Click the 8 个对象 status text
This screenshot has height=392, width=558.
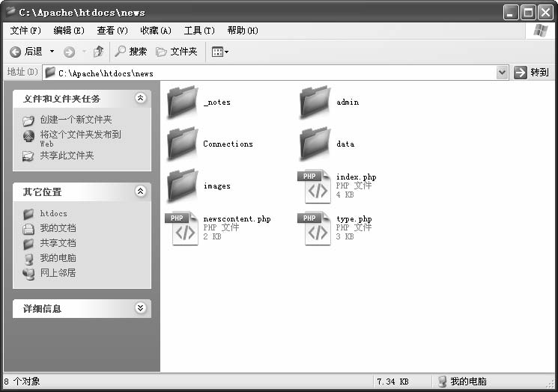tap(22, 382)
